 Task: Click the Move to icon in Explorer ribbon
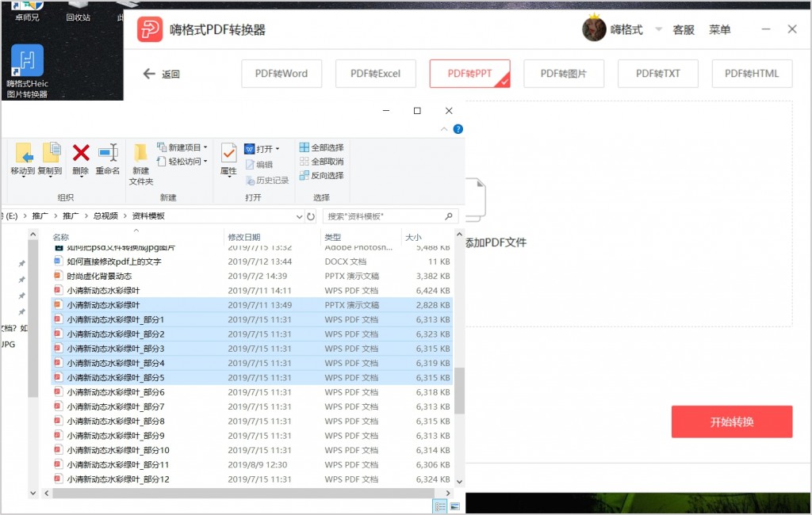pyautogui.click(x=23, y=154)
